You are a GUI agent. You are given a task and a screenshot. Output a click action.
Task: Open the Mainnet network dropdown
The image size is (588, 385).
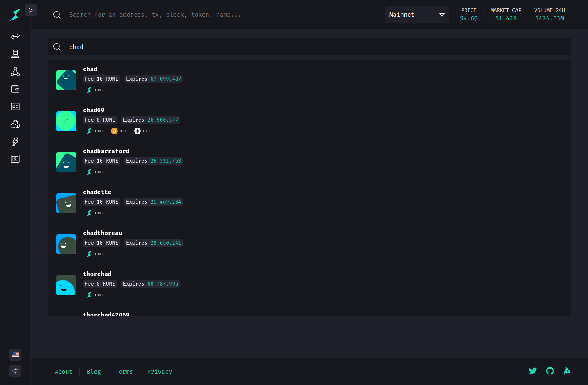[417, 15]
